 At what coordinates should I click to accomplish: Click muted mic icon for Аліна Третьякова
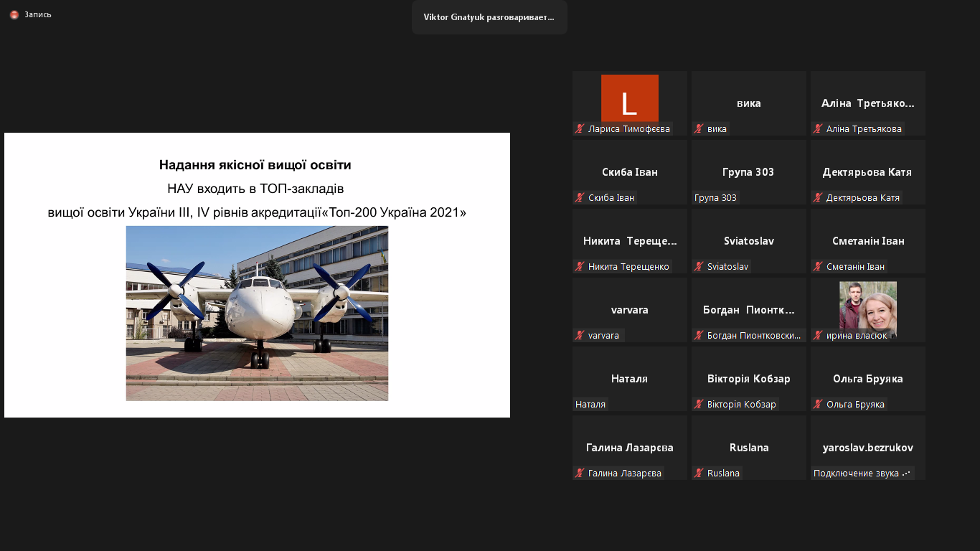click(x=818, y=129)
